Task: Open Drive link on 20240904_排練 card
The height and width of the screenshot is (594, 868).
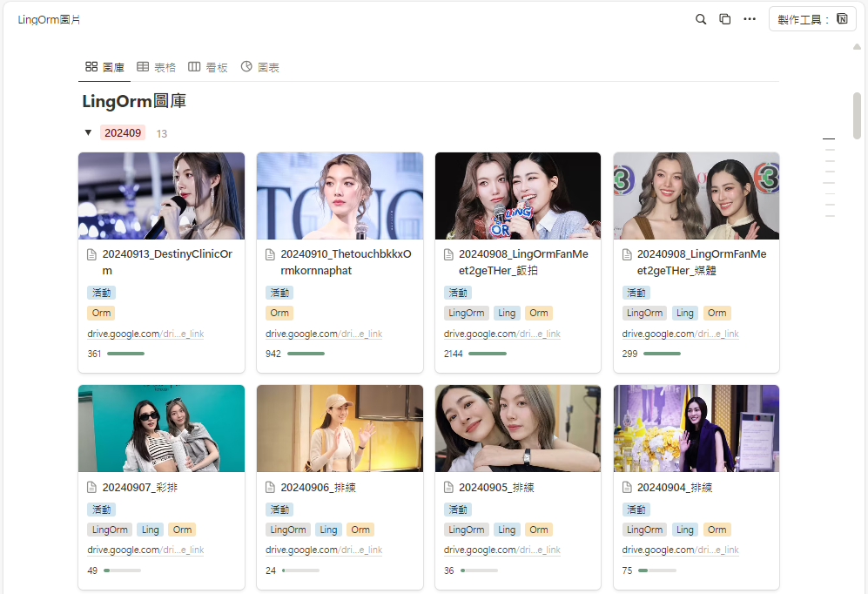Action: tap(680, 550)
